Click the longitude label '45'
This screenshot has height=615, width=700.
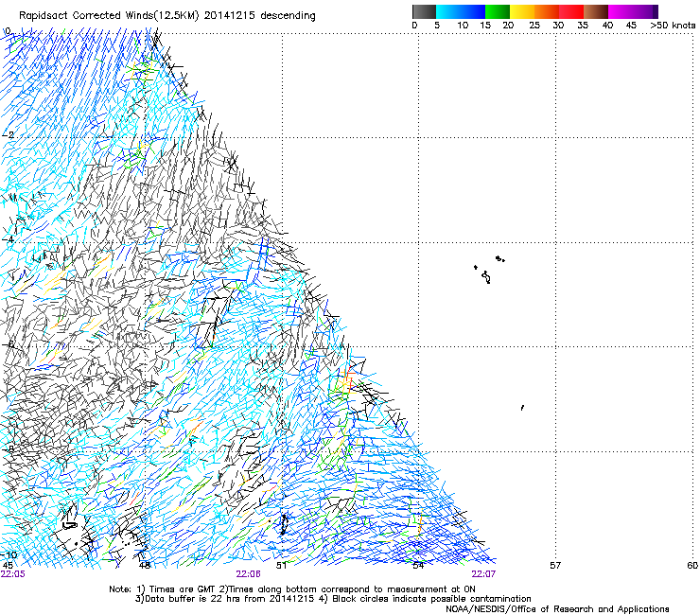[8, 566]
